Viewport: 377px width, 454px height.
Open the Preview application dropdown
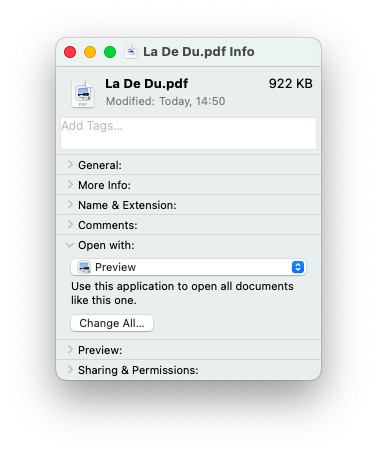coord(188,267)
